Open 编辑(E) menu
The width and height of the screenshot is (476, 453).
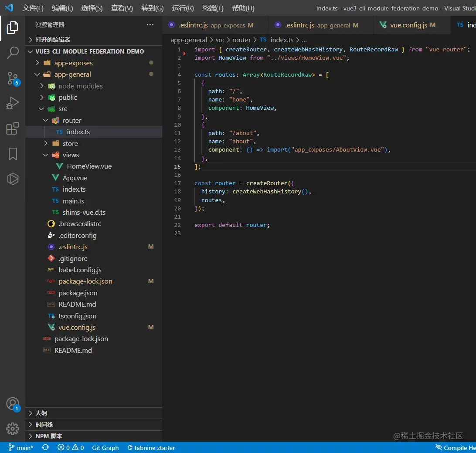(62, 8)
